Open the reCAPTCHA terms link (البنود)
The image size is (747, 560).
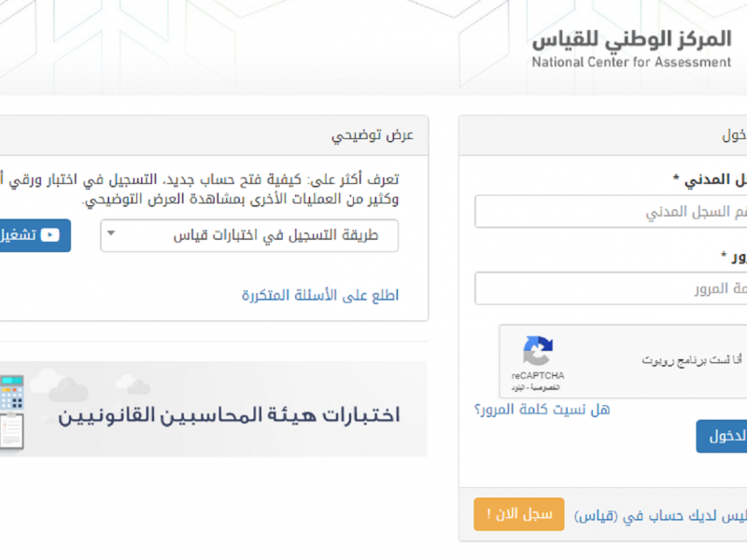click(x=519, y=387)
